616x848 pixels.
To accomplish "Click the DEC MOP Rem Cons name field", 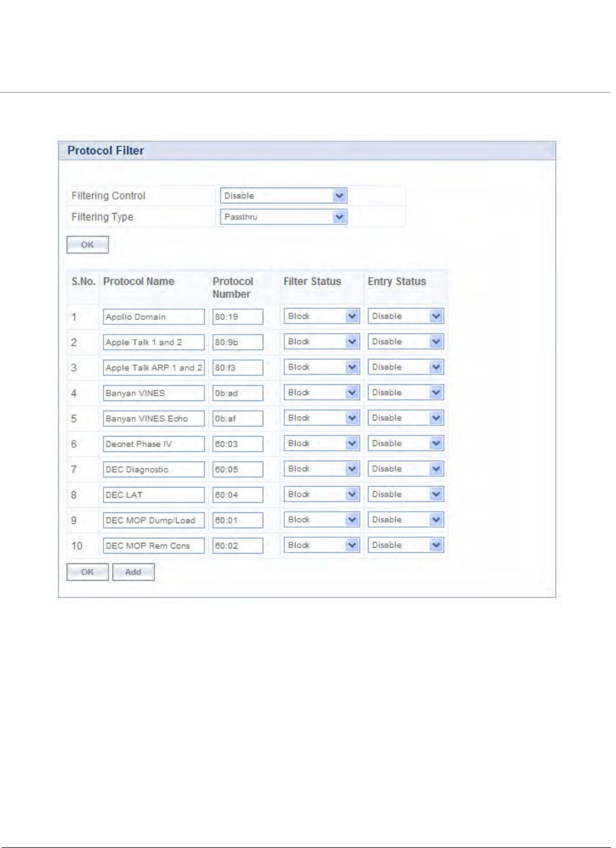I will pyautogui.click(x=154, y=546).
